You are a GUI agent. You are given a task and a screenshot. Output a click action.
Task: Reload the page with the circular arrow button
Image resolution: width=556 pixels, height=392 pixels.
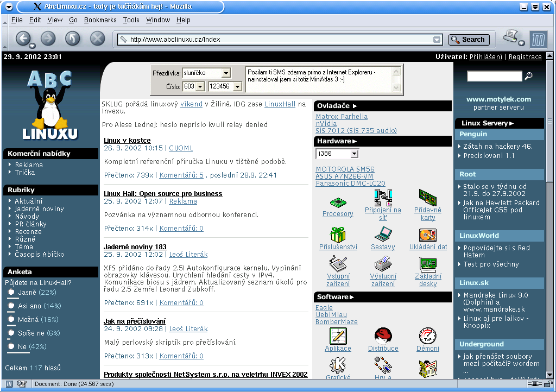(x=72, y=38)
